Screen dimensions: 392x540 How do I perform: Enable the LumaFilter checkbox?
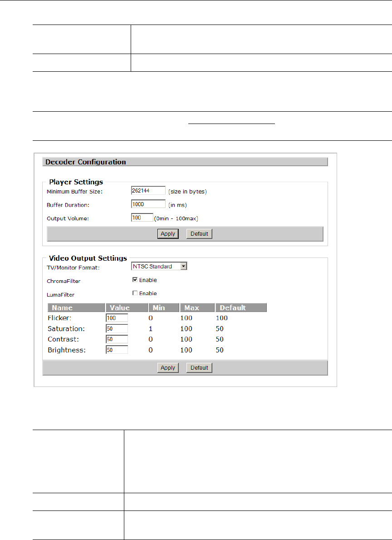coord(135,293)
